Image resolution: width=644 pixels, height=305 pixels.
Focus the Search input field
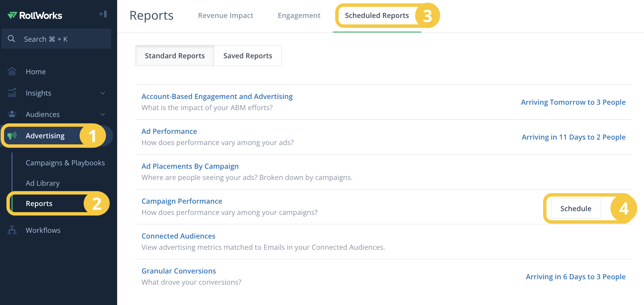pyautogui.click(x=56, y=39)
